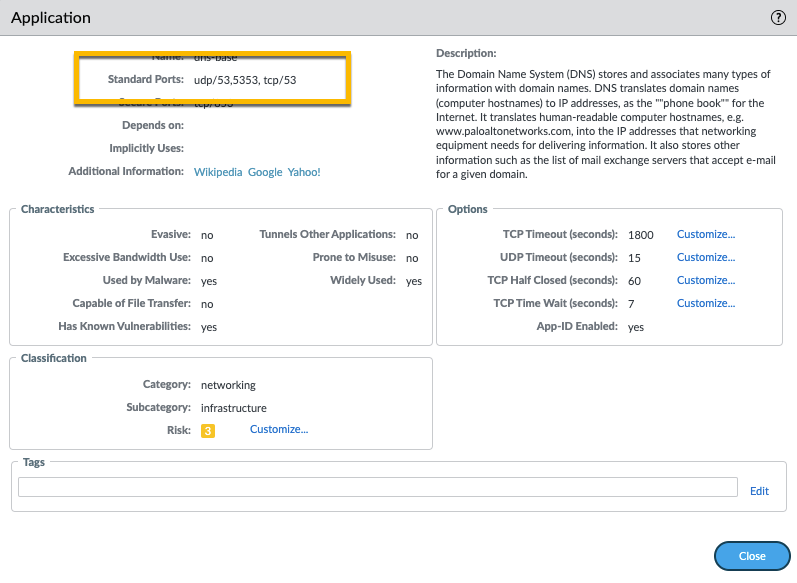
Task: Open the help question mark icon
Action: (778, 18)
